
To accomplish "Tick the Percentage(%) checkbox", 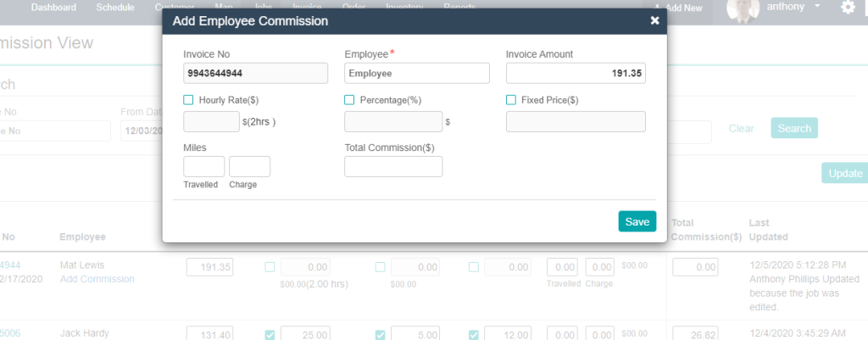I will 349,100.
